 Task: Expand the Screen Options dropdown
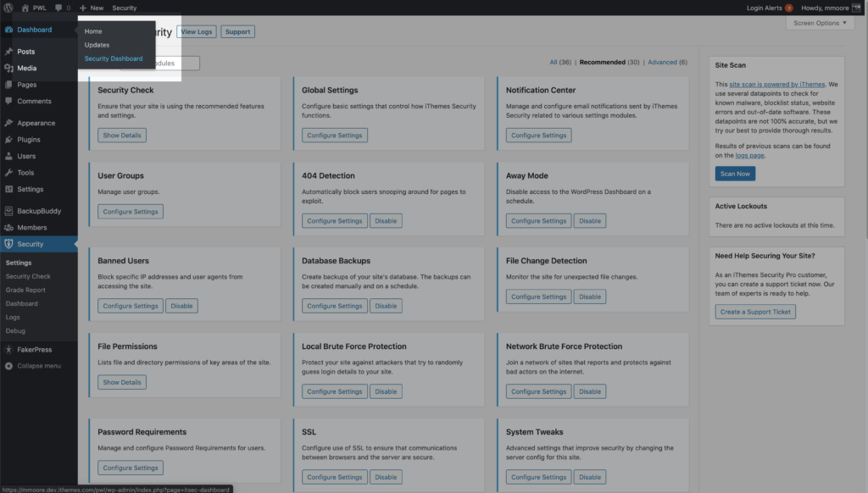pyautogui.click(x=820, y=23)
